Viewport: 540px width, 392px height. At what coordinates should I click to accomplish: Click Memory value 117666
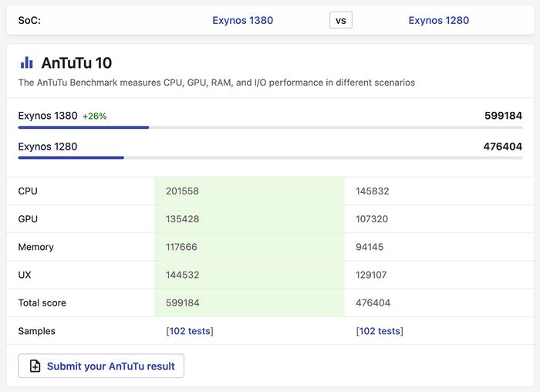[x=181, y=247]
